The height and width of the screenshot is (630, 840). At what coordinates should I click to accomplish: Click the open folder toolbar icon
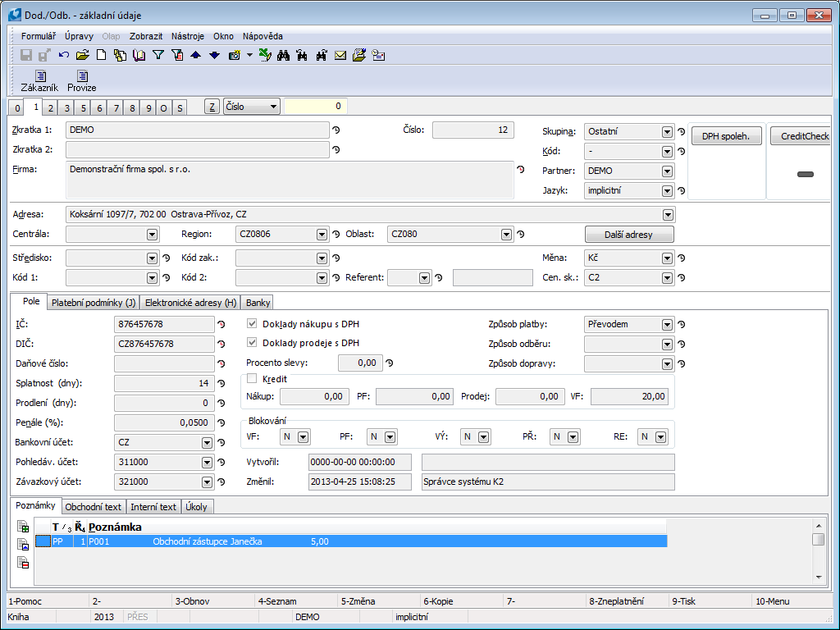(x=82, y=56)
